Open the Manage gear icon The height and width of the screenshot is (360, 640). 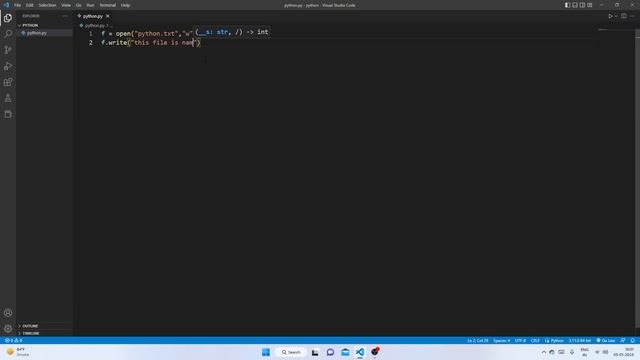(x=8, y=328)
